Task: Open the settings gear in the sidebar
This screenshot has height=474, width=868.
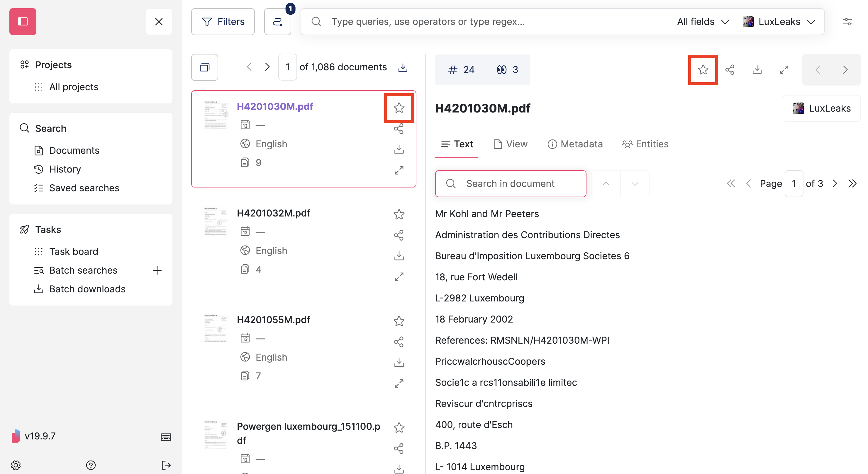Action: coord(16,465)
